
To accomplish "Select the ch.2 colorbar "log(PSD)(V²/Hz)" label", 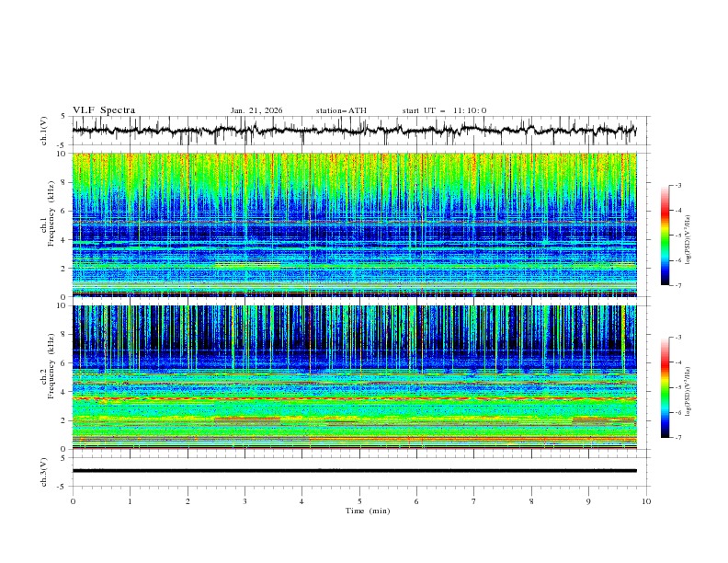I will pyautogui.click(x=688, y=392).
